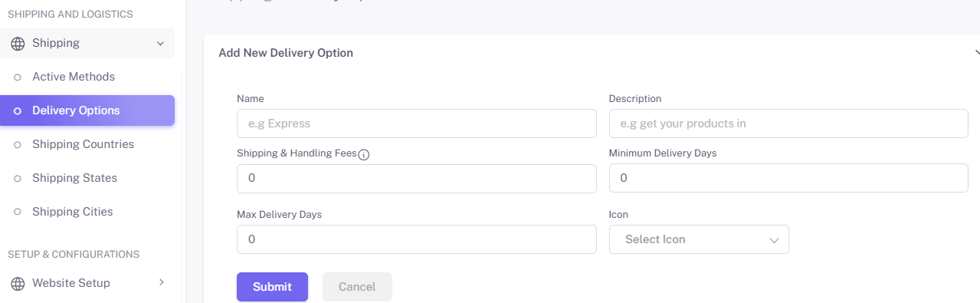Focus the Description input field
980x303 pixels.
click(788, 124)
